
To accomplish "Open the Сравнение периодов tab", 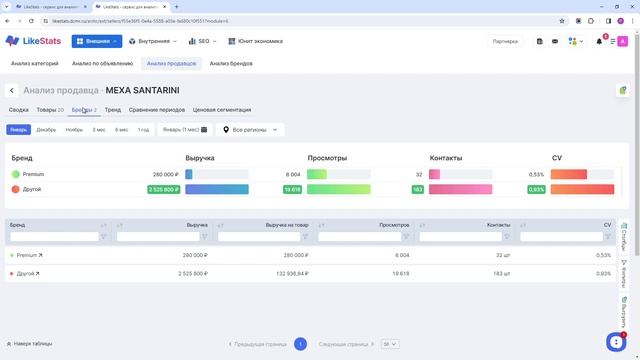I will (x=157, y=110).
